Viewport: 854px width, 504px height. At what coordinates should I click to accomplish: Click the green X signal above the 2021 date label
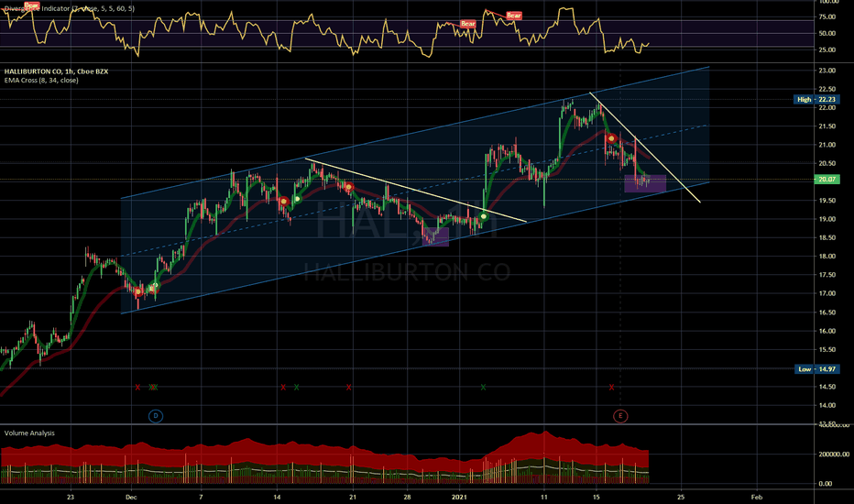[x=483, y=388]
